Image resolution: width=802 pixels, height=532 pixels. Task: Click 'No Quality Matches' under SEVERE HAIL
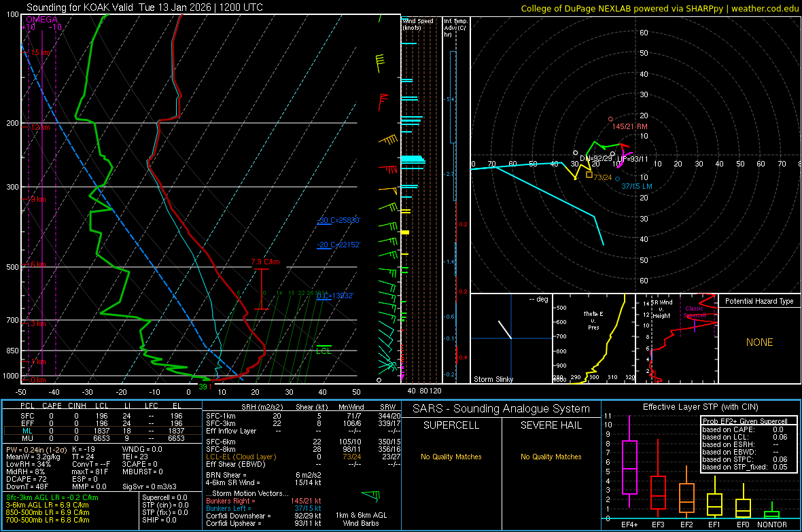551,457
